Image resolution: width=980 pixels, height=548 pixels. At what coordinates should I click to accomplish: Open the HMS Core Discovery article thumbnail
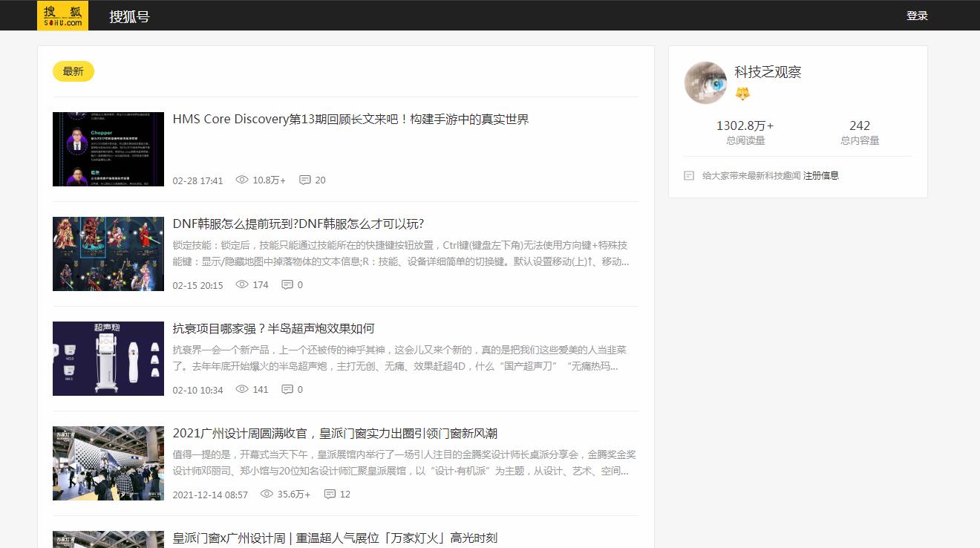pos(108,149)
